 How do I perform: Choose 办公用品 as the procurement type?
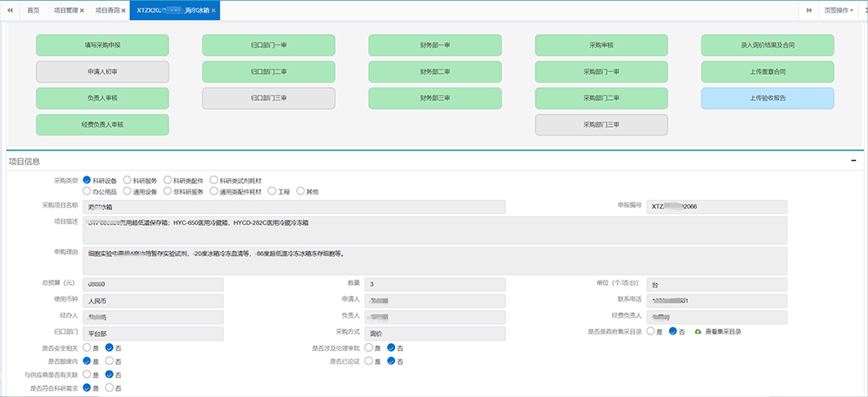87,191
